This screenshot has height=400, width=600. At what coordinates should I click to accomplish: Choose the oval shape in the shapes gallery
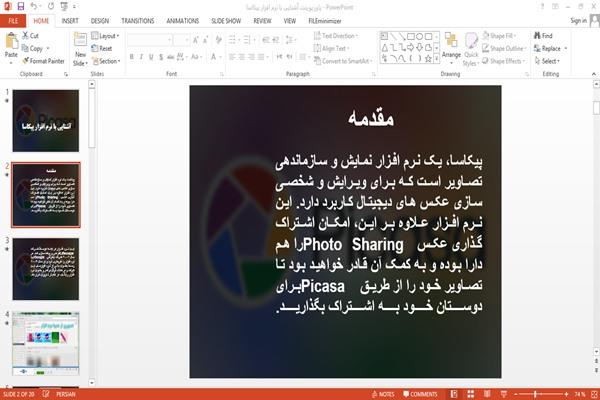[x=419, y=36]
